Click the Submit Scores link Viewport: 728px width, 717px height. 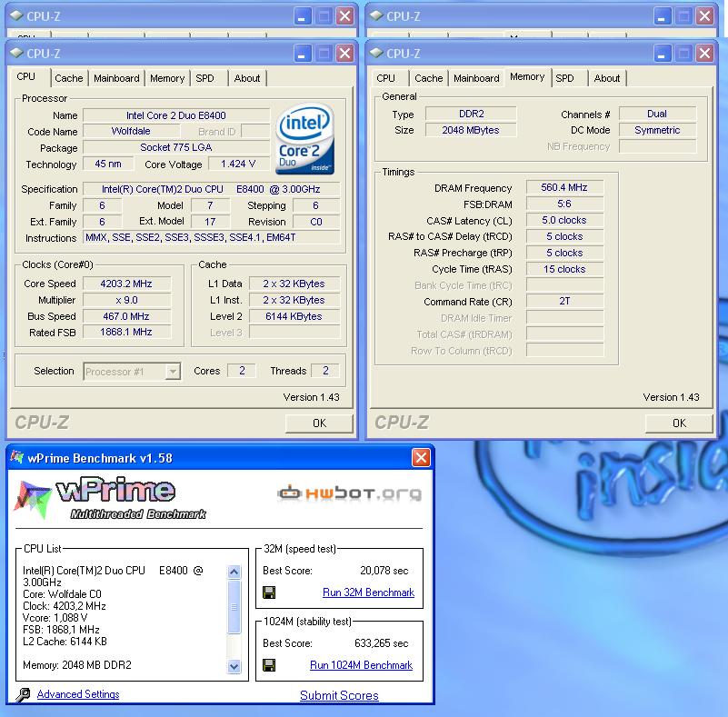[339, 696]
